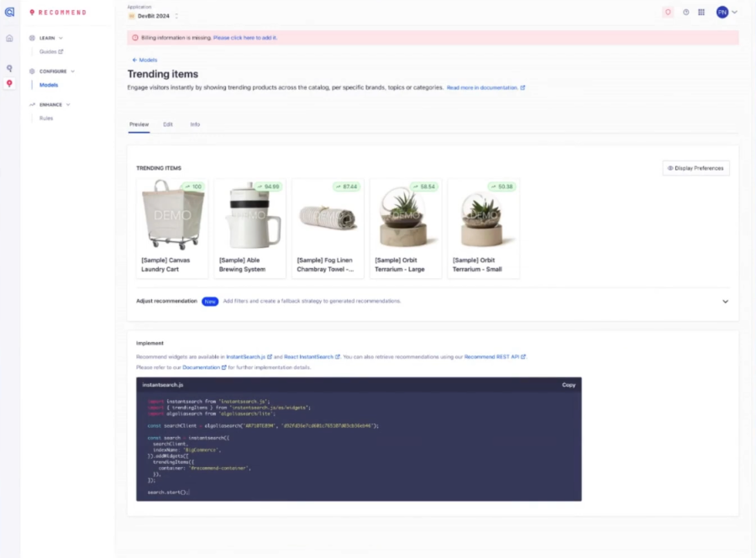Go back to Models link
The width and height of the screenshot is (756, 558).
point(144,60)
